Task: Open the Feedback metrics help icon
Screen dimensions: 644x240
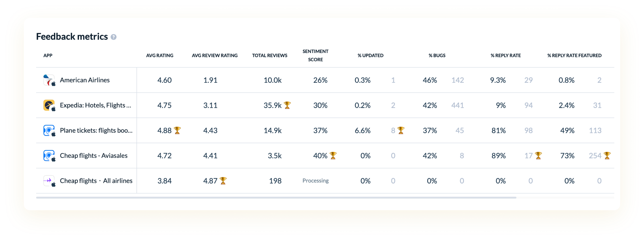Action: (x=114, y=38)
